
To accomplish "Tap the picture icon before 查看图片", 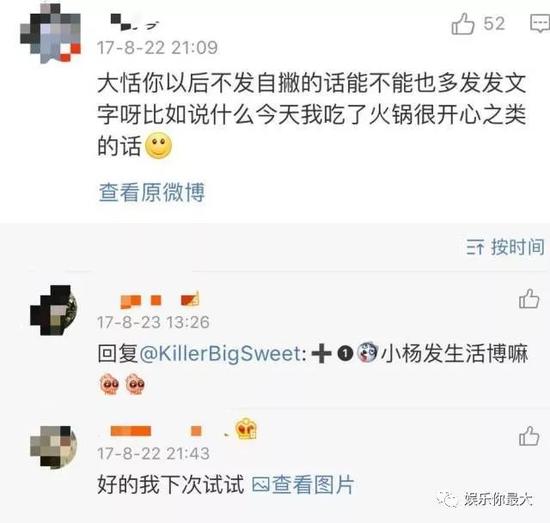I will coord(261,485).
